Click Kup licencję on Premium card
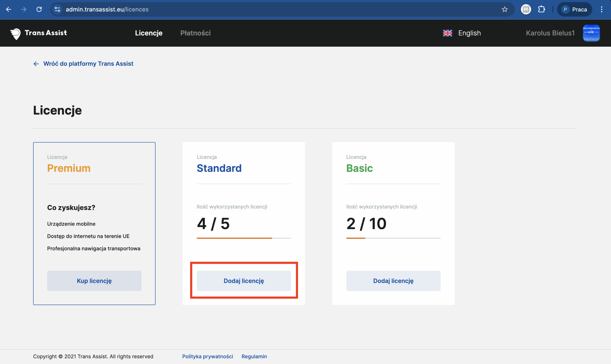Viewport: 611px width, 364px height. [x=94, y=281]
